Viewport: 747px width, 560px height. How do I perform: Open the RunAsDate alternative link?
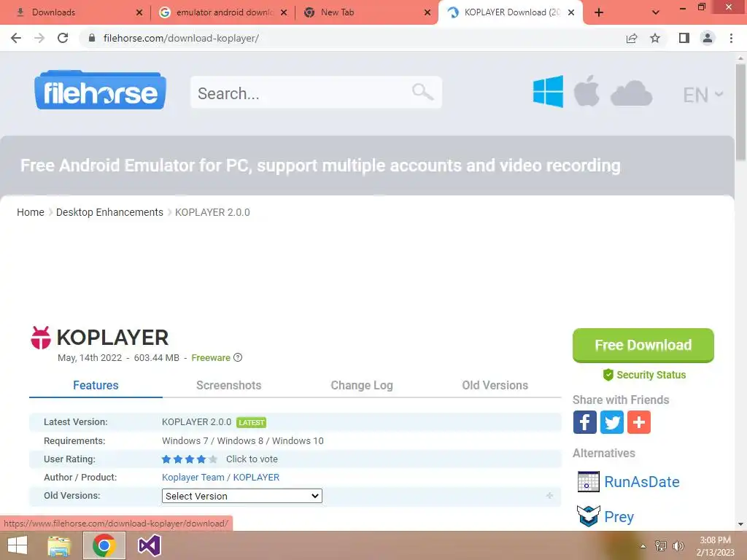(x=642, y=482)
